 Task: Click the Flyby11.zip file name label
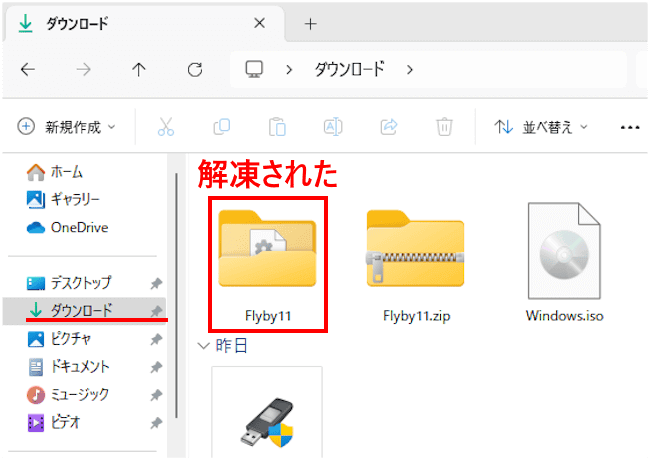(416, 316)
